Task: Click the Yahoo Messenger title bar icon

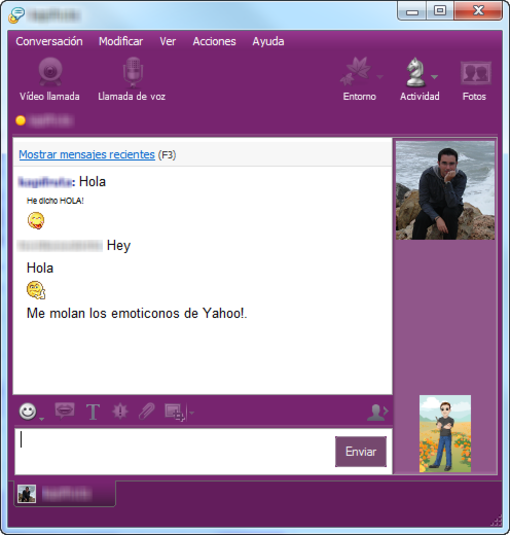Action: click(x=17, y=15)
